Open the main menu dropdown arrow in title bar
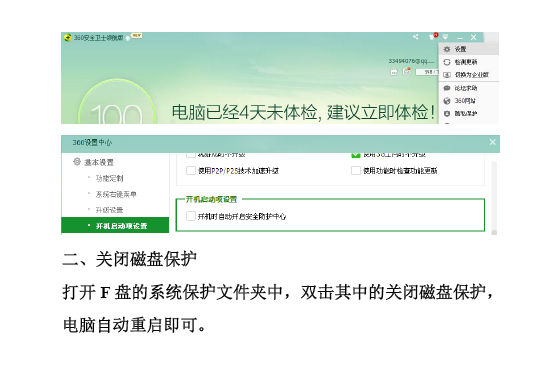Image resolution: width=538 pixels, height=377 pixels. pyautogui.click(x=445, y=37)
